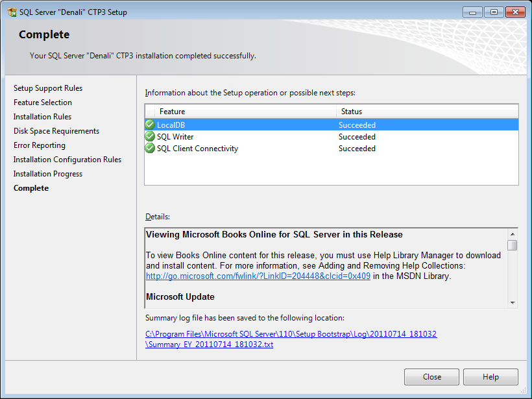Click Succeeded status for SQL Client Connectivity
Screen dimensions: 532x399
[x=357, y=149]
